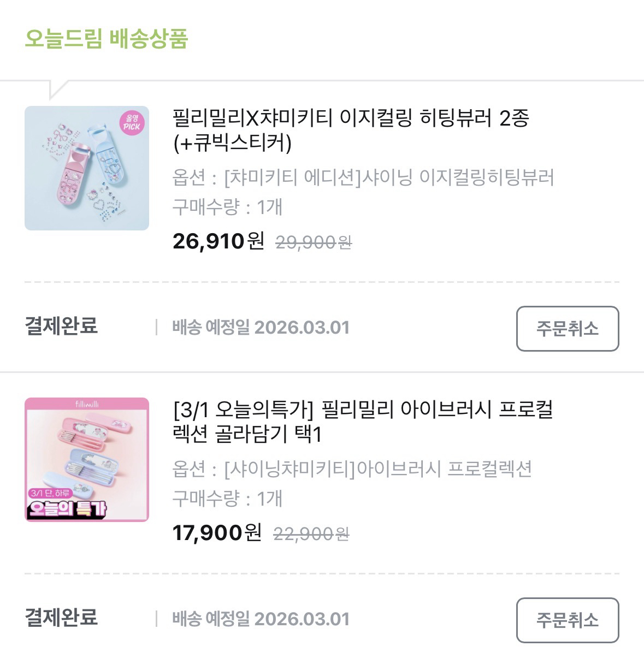Image resolution: width=644 pixels, height=658 pixels.
Task: Cancel the heating curler order with 주문취소
Action: pyautogui.click(x=567, y=329)
